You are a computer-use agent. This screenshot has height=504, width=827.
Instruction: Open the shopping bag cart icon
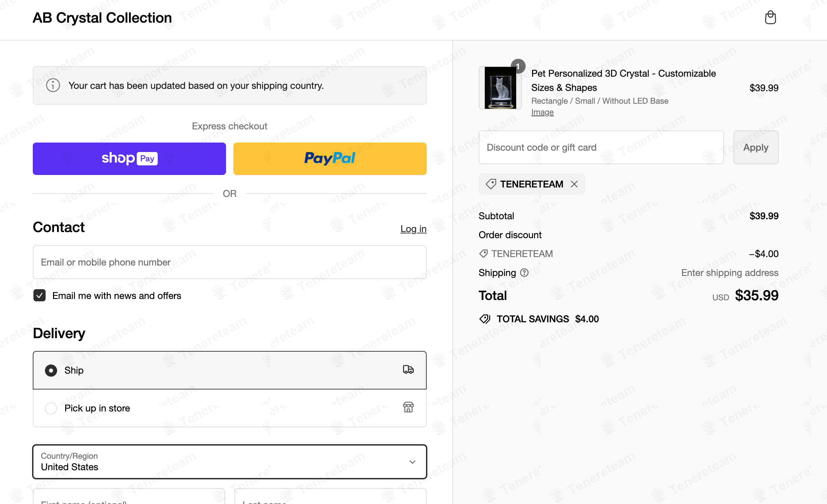click(770, 18)
